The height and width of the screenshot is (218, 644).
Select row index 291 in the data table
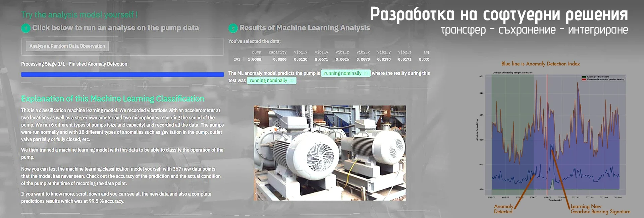tap(237, 59)
